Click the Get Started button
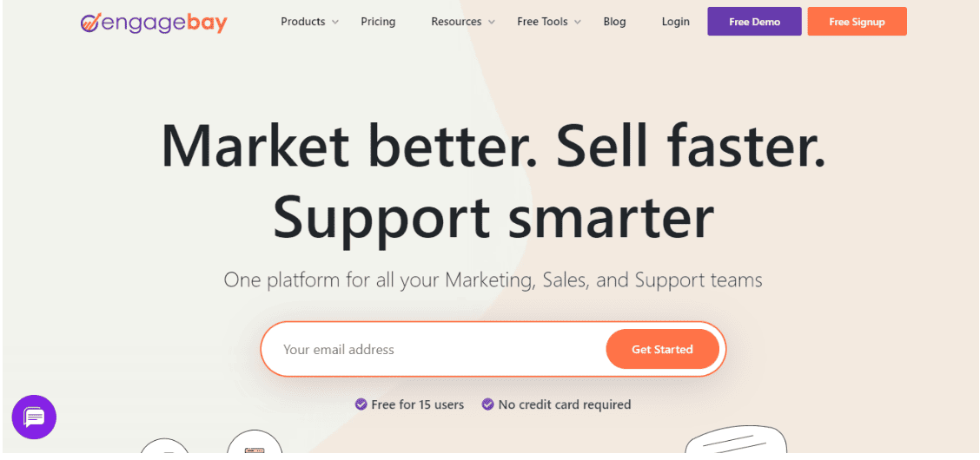This screenshot has width=980, height=460. [x=663, y=350]
